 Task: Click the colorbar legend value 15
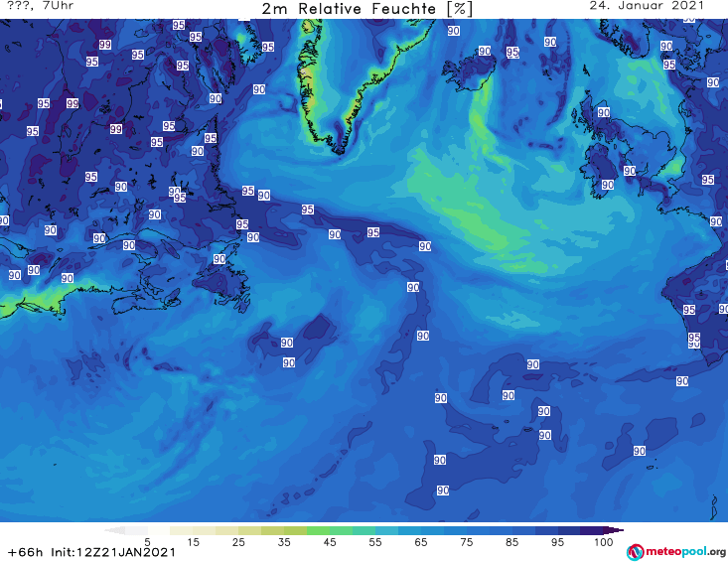[193, 542]
